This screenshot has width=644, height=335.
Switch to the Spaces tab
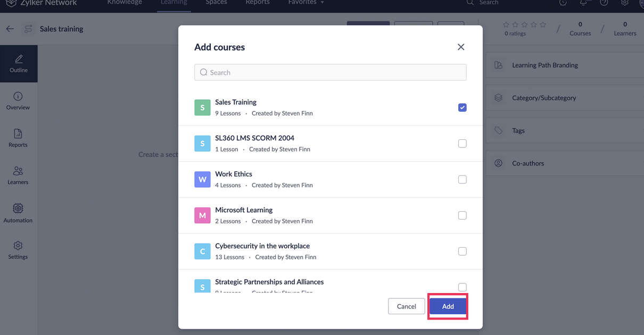[x=216, y=3]
